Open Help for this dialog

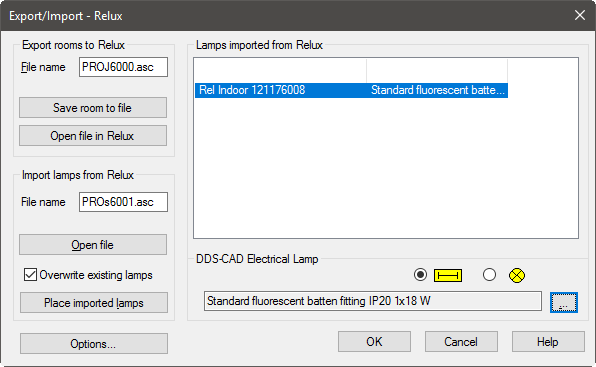click(x=548, y=342)
